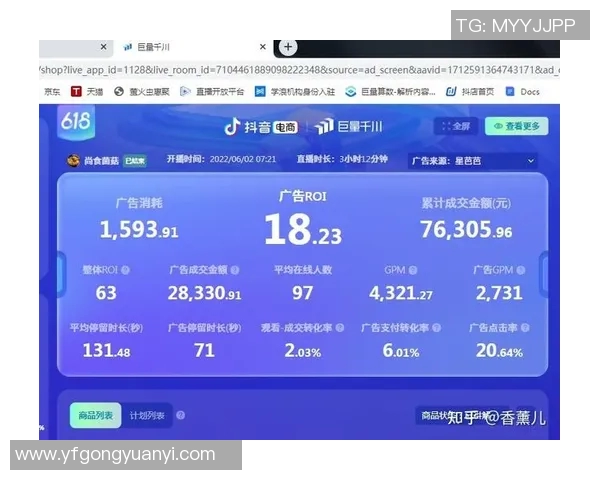Open the 广告来源 星芭芭 dropdown
Image resolution: width=600 pixels, height=480 pixels.
[x=472, y=161]
